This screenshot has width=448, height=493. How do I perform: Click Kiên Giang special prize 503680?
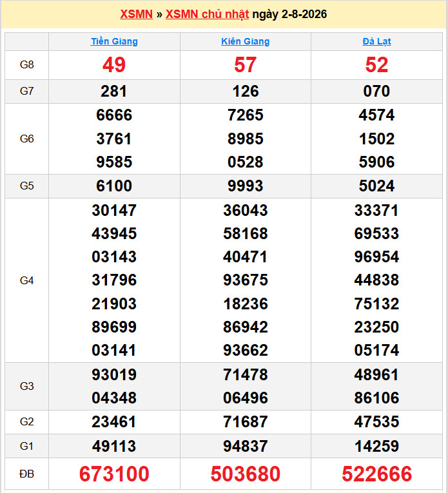click(246, 474)
